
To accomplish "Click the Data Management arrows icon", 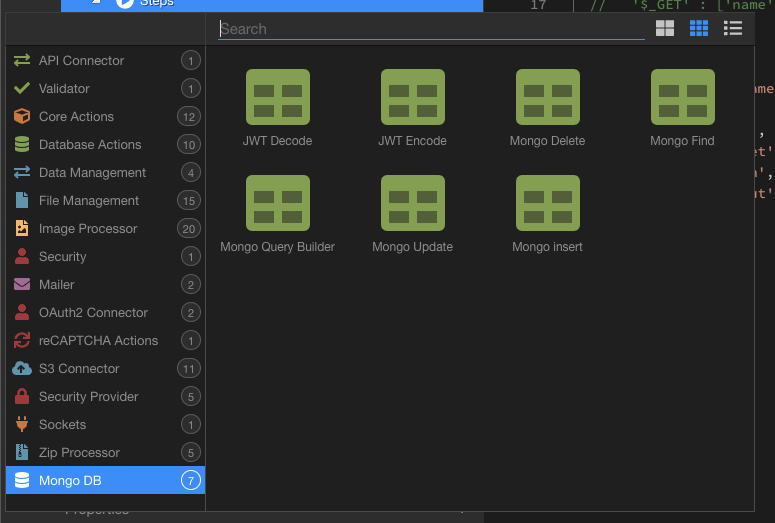I will [22, 172].
